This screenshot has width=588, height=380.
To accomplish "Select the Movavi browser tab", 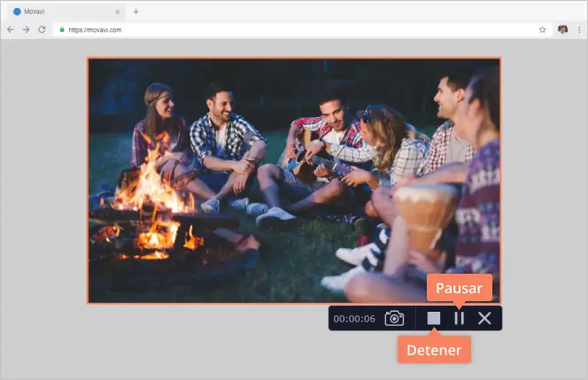I will [66, 12].
